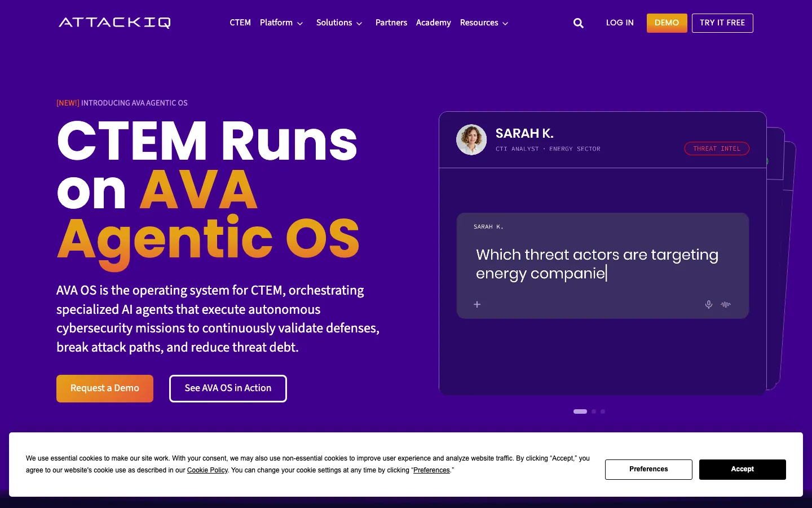Click the threat actors chat input field
The width and height of the screenshot is (812, 508).
point(603,265)
